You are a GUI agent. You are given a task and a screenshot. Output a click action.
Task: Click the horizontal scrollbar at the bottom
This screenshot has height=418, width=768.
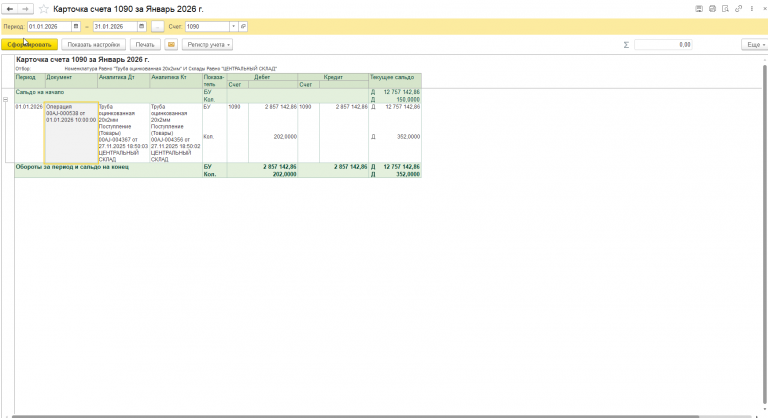355,417
